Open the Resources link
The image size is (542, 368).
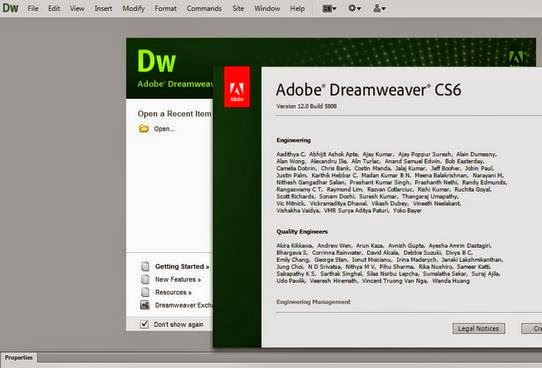[x=173, y=292]
